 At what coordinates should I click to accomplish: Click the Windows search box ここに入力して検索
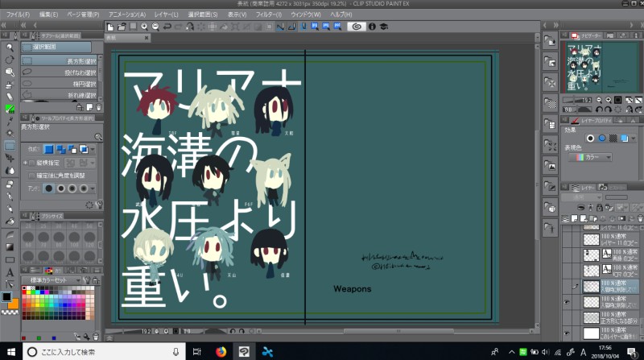click(x=103, y=352)
